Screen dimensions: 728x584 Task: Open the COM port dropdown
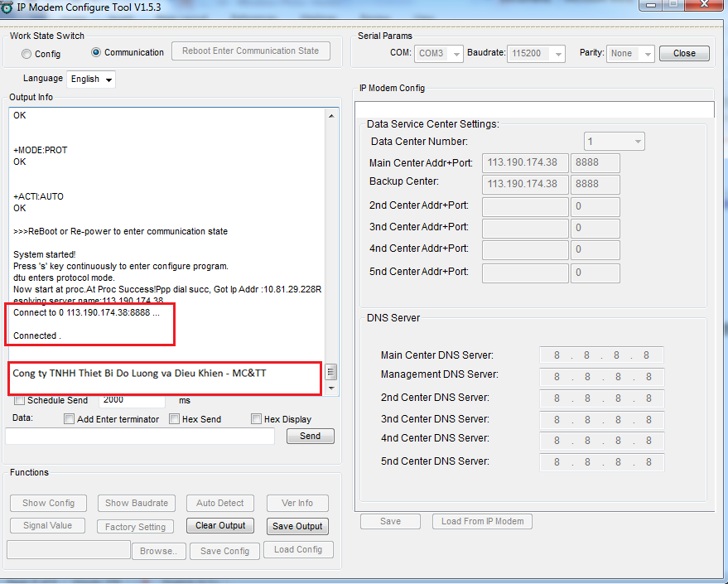coord(438,53)
